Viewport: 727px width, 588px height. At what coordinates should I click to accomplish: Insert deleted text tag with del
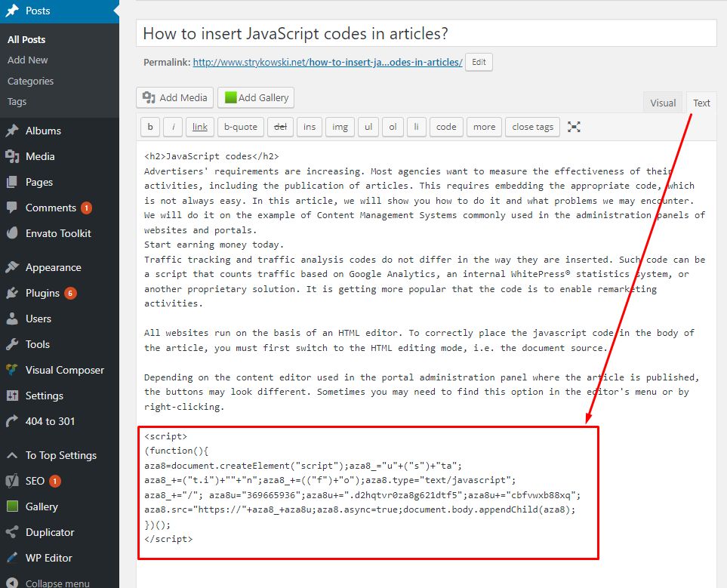[281, 127]
